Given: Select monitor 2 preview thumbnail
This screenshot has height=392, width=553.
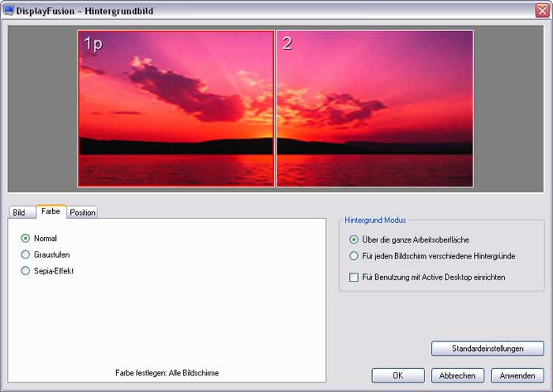Looking at the screenshot, I should point(375,109).
